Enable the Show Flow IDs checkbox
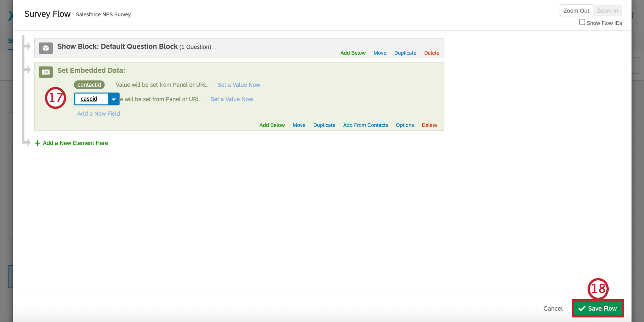This screenshot has height=322, width=644. click(582, 22)
